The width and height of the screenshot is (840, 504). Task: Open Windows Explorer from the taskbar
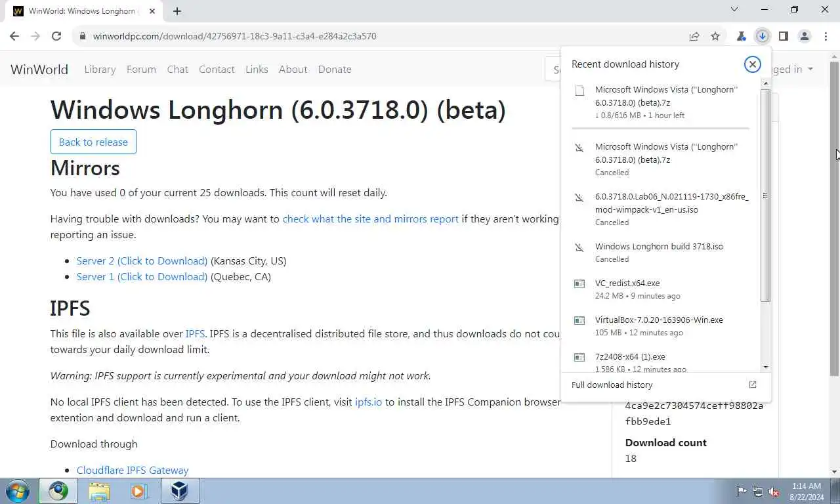coord(99,491)
